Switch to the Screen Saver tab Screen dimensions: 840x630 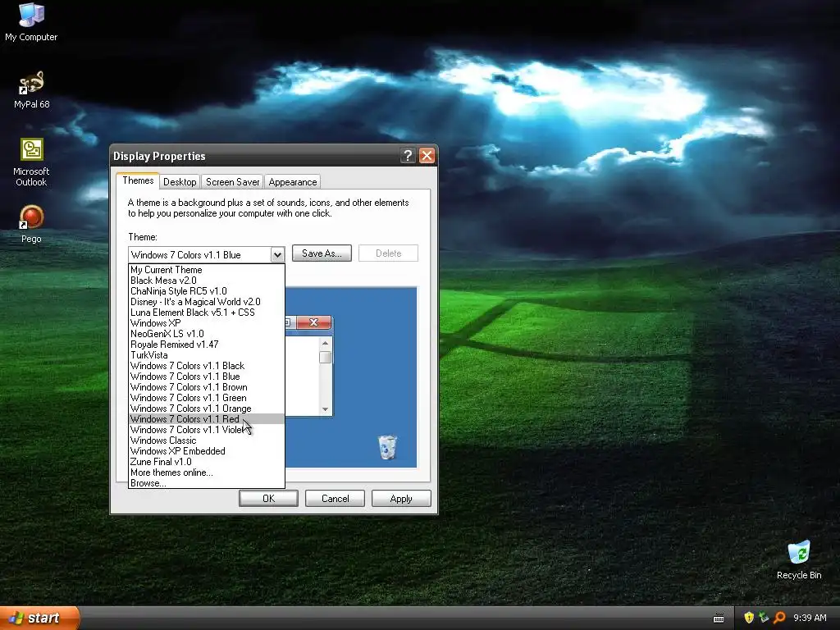tap(232, 181)
